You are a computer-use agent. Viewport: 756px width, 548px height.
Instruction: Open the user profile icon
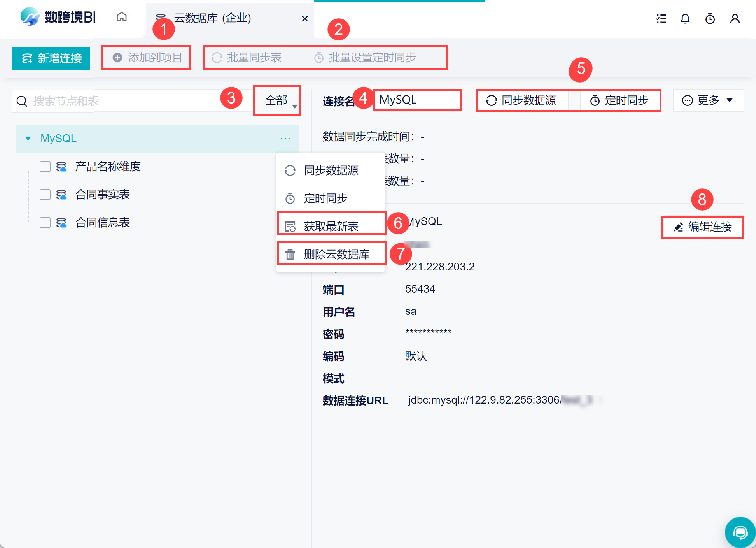click(735, 19)
